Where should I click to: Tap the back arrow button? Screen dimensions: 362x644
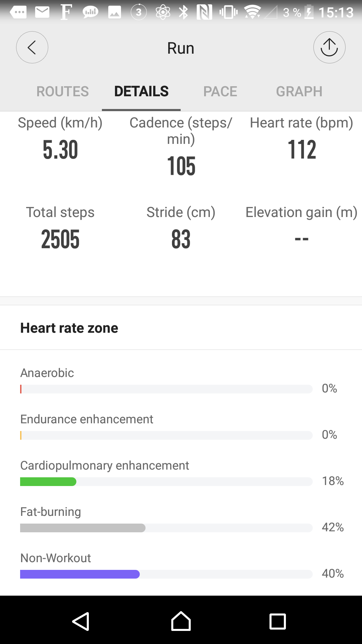pyautogui.click(x=32, y=47)
